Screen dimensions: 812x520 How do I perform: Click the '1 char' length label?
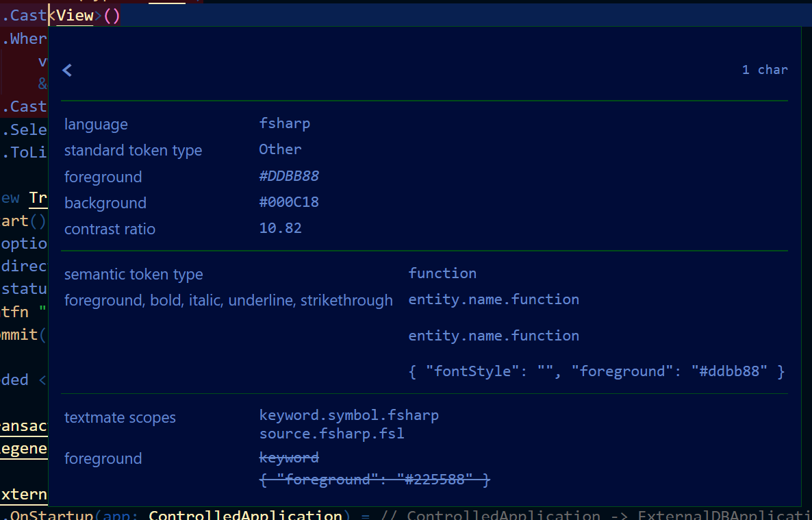tap(765, 70)
